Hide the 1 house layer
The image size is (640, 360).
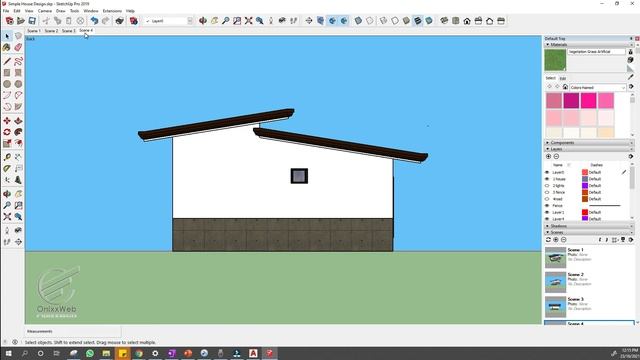(x=547, y=179)
